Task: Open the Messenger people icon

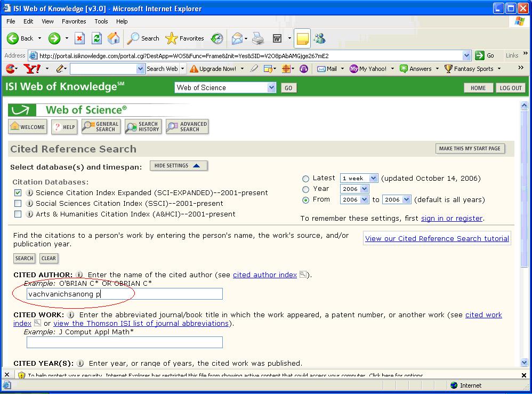Action: 319,38
